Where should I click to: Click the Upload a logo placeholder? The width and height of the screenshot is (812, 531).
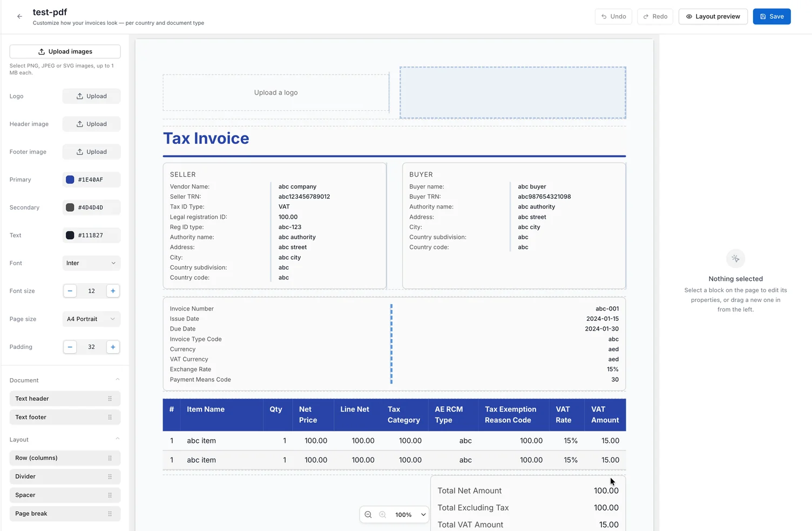[x=276, y=92]
